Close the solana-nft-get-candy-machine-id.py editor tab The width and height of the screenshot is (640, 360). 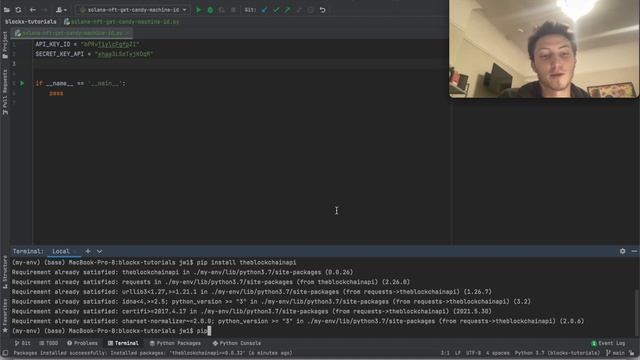127,33
